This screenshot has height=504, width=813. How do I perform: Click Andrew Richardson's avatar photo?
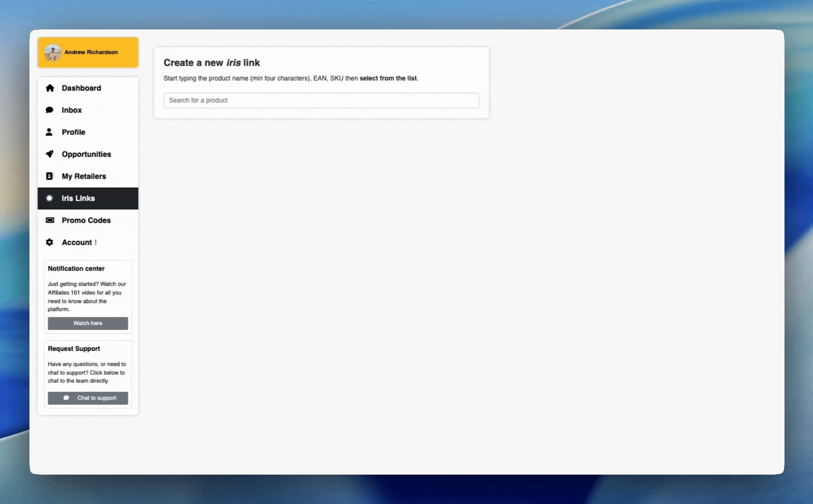tap(53, 52)
